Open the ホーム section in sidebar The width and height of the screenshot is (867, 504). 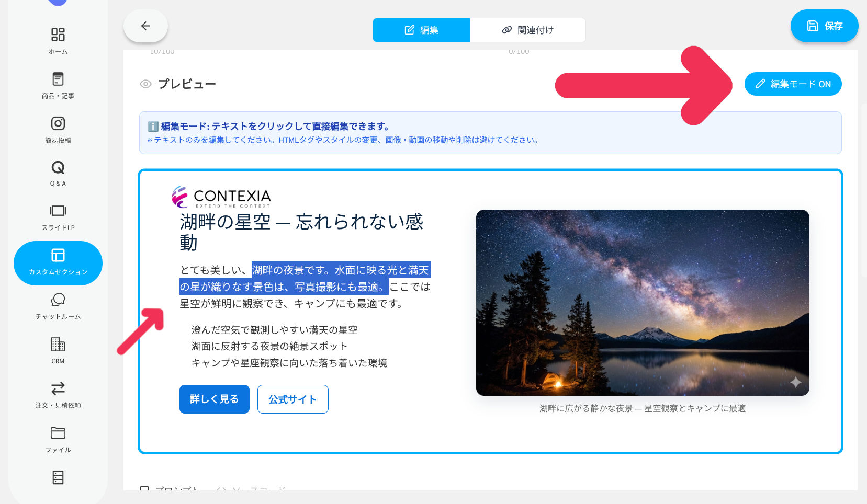pyautogui.click(x=58, y=39)
